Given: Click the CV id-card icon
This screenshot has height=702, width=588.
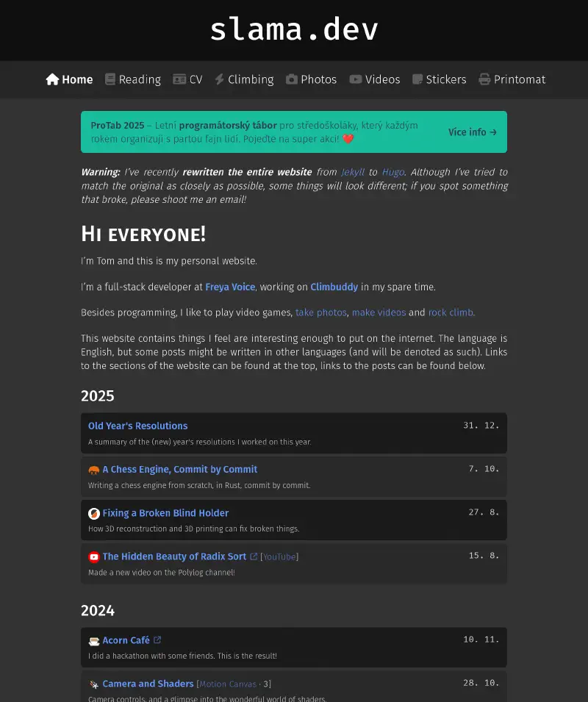Looking at the screenshot, I should click(x=179, y=79).
